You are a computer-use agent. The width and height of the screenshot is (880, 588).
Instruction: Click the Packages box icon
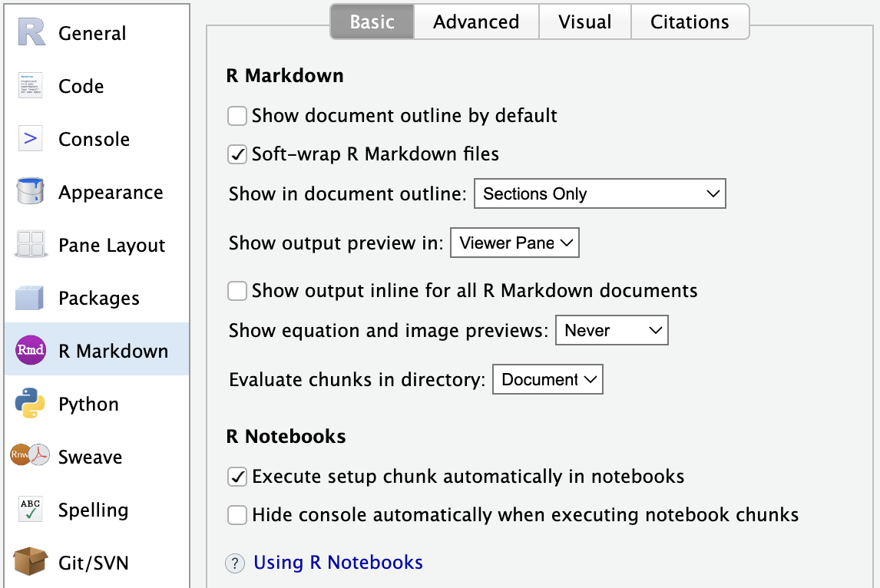[x=30, y=297]
